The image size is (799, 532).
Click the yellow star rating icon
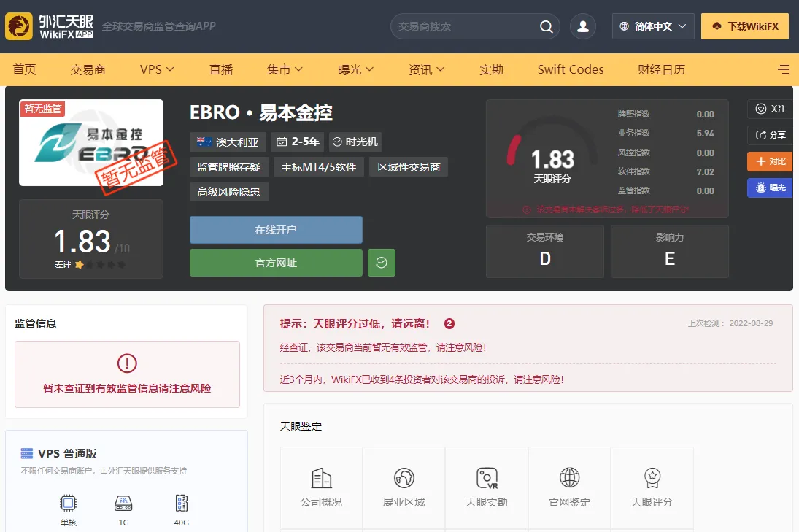[x=79, y=264]
